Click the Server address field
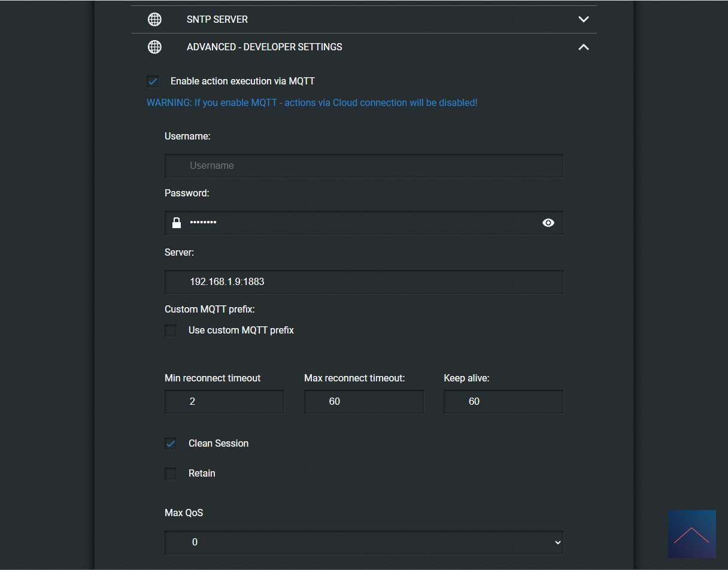Viewport: 728px width, 570px height. click(363, 281)
